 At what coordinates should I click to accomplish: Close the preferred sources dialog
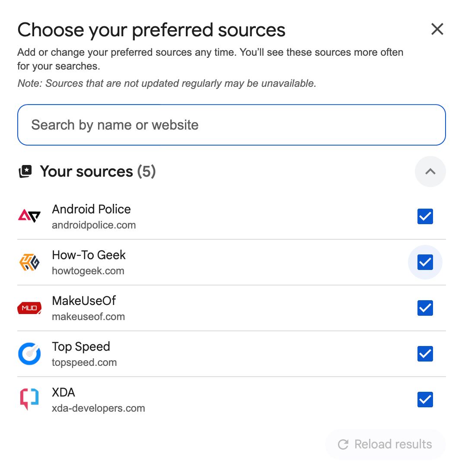(437, 29)
